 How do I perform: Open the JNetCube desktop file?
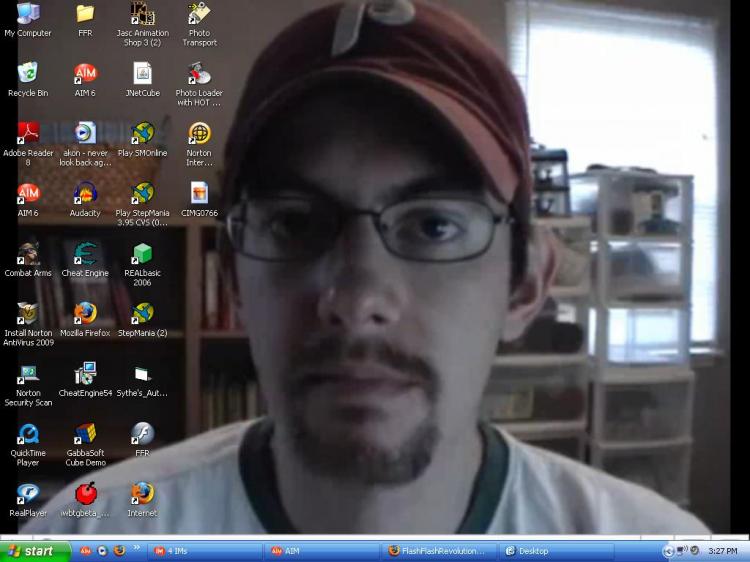[142, 73]
